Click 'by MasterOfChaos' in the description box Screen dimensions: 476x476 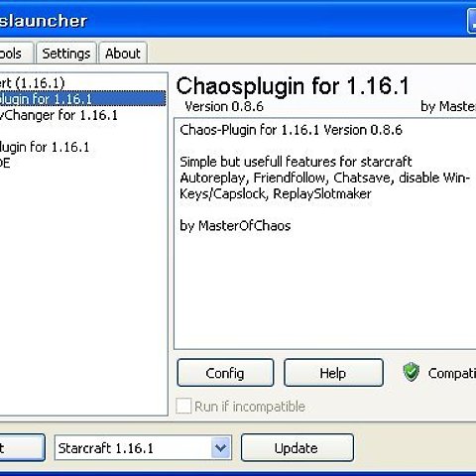pyautogui.click(x=235, y=226)
